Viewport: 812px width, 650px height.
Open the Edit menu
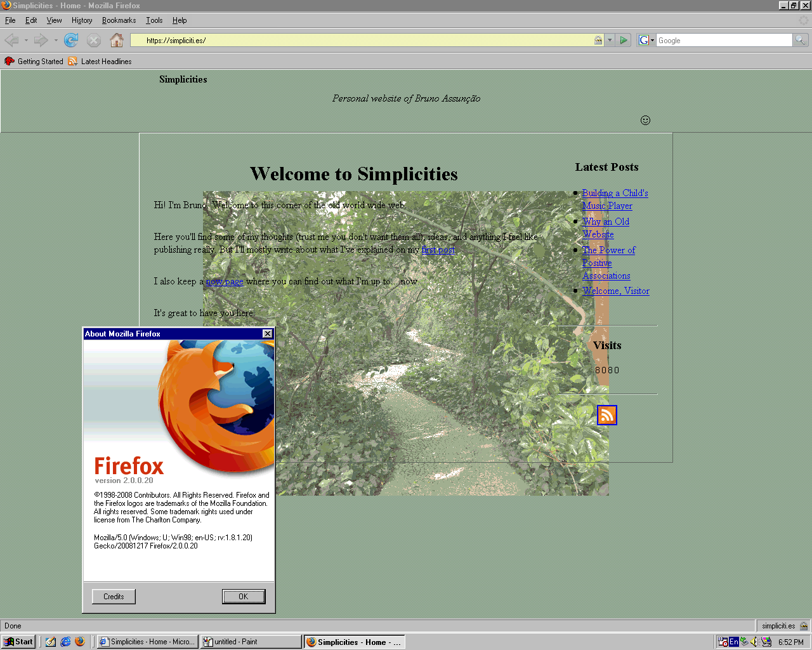coord(31,20)
